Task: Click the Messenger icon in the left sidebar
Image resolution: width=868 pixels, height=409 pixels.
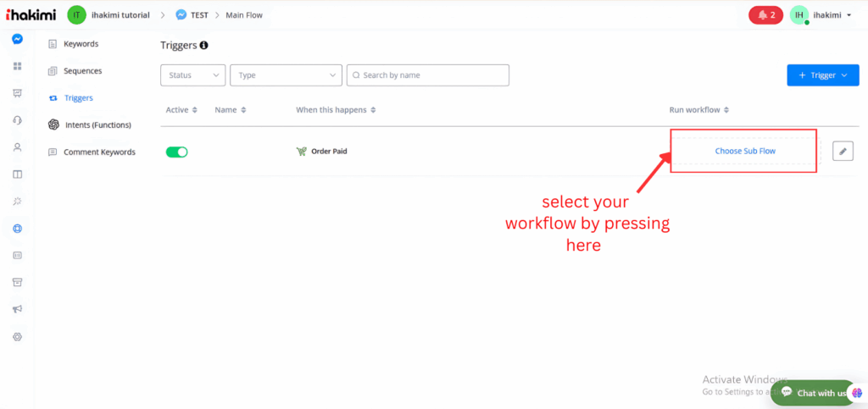Action: pyautogui.click(x=17, y=39)
